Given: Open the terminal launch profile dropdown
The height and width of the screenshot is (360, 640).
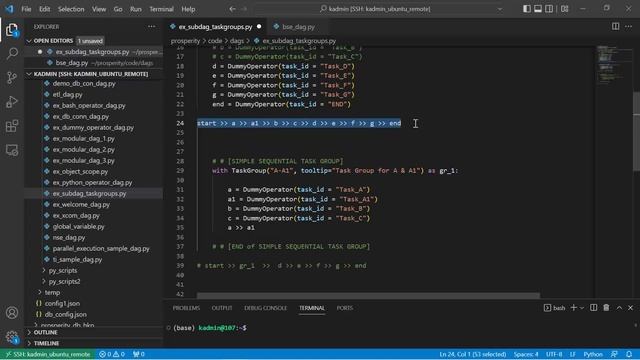Looking at the screenshot, I should point(582,308).
